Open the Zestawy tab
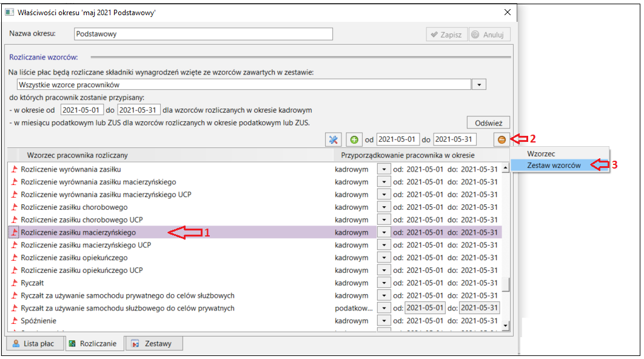 click(x=154, y=344)
